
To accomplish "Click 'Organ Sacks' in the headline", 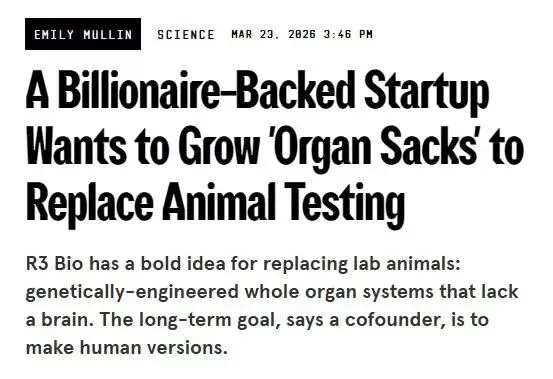I will (x=375, y=147).
